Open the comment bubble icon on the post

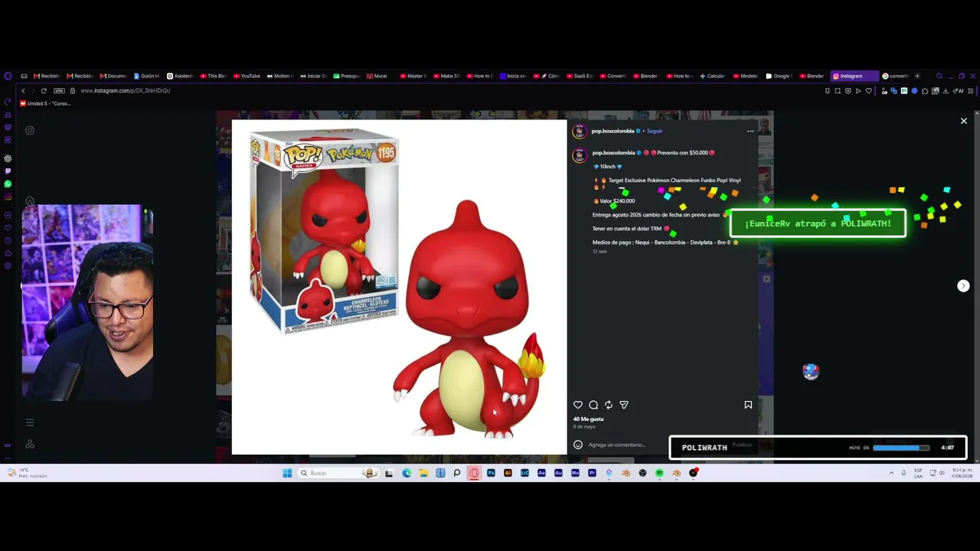pyautogui.click(x=593, y=405)
